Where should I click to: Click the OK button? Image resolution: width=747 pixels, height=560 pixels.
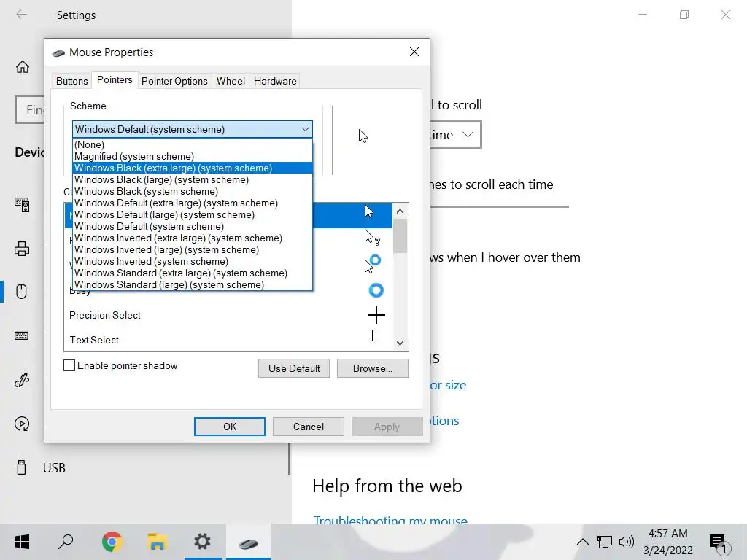click(230, 427)
